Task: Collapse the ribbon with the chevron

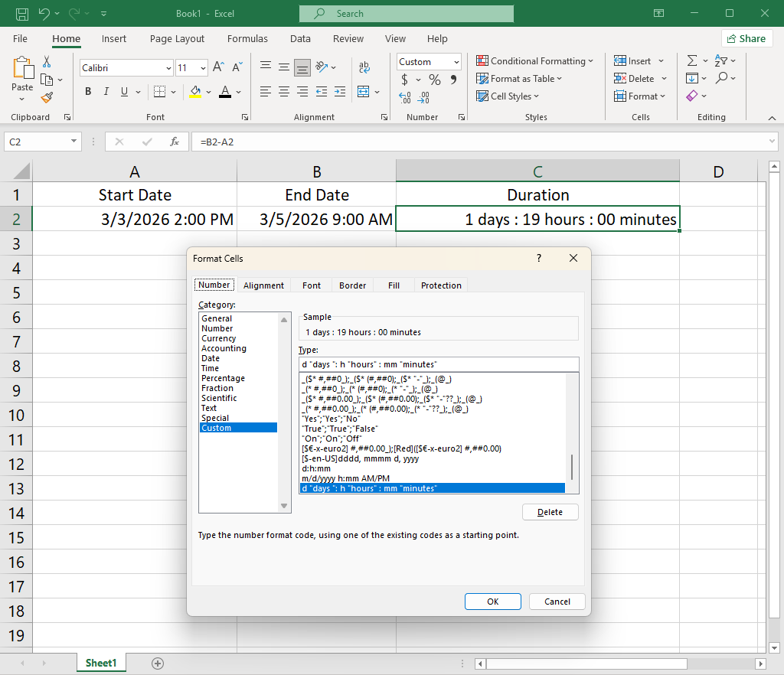Action: tap(772, 118)
